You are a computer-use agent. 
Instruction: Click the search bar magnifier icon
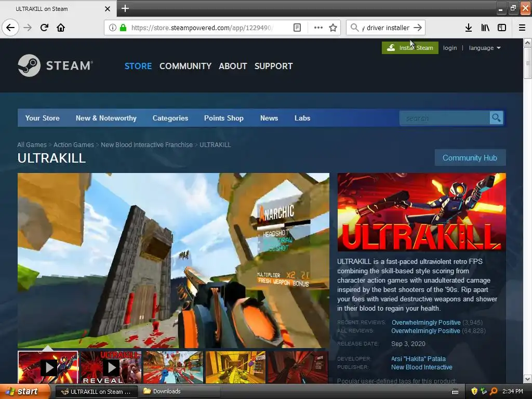(354, 28)
